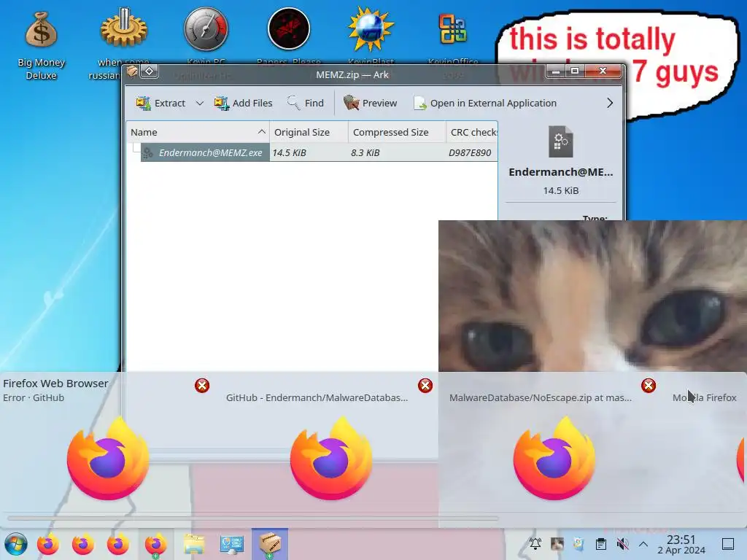Click the 14.5 KiB original size cell
The height and width of the screenshot is (560, 747).
pos(289,152)
